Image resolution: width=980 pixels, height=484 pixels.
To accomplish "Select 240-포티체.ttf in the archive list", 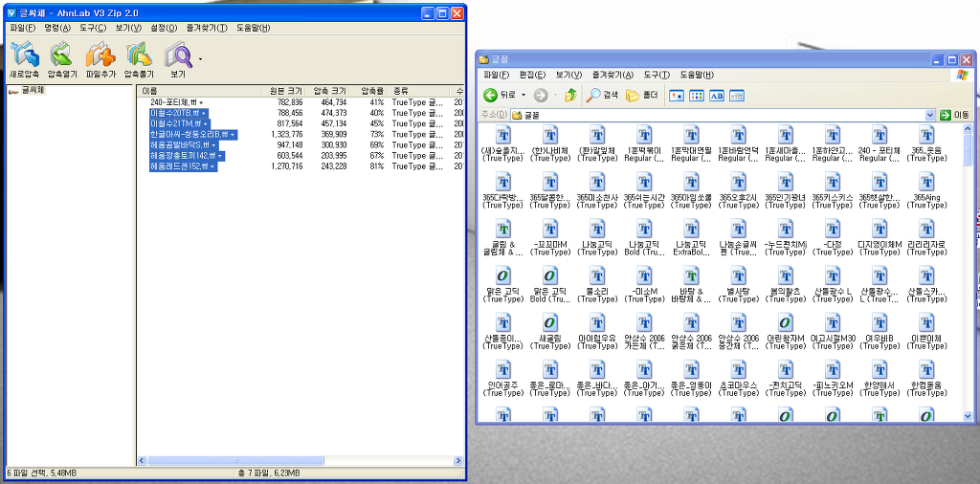I will click(173, 101).
